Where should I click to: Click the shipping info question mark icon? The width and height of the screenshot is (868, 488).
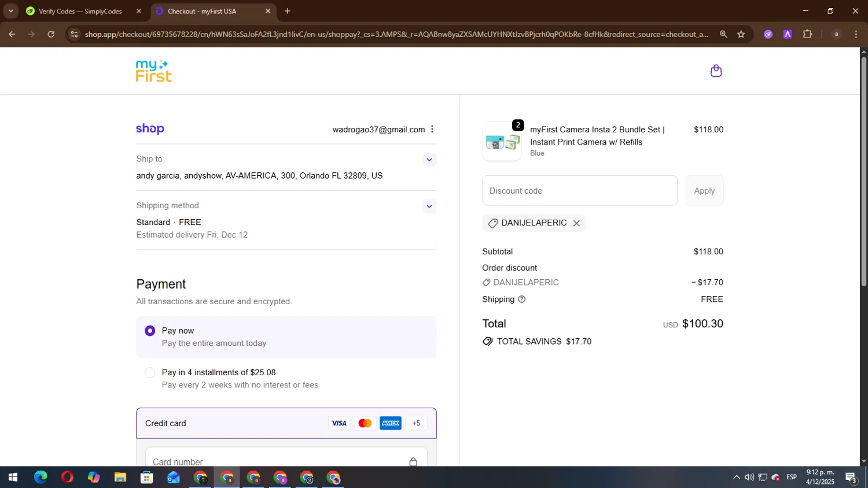(x=521, y=300)
